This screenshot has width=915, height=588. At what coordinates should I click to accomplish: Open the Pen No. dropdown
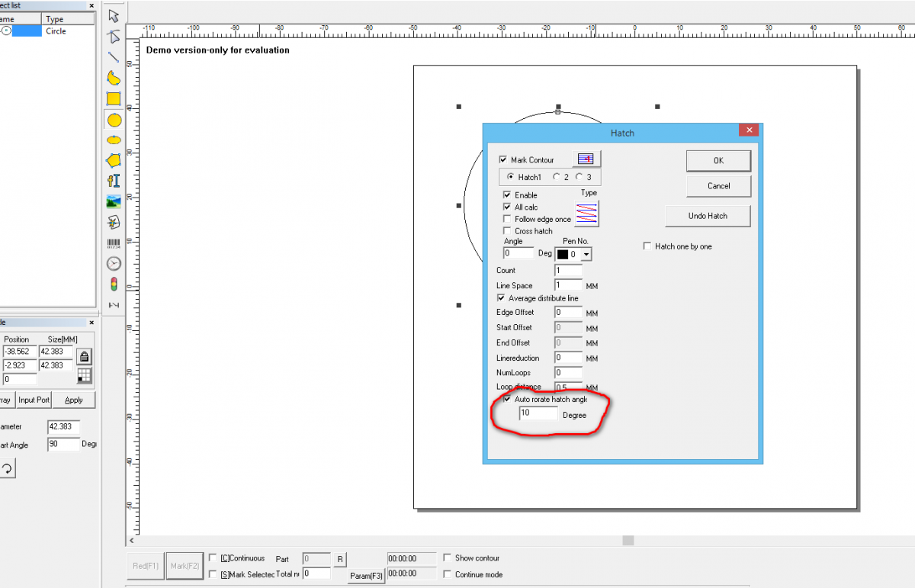(586, 255)
